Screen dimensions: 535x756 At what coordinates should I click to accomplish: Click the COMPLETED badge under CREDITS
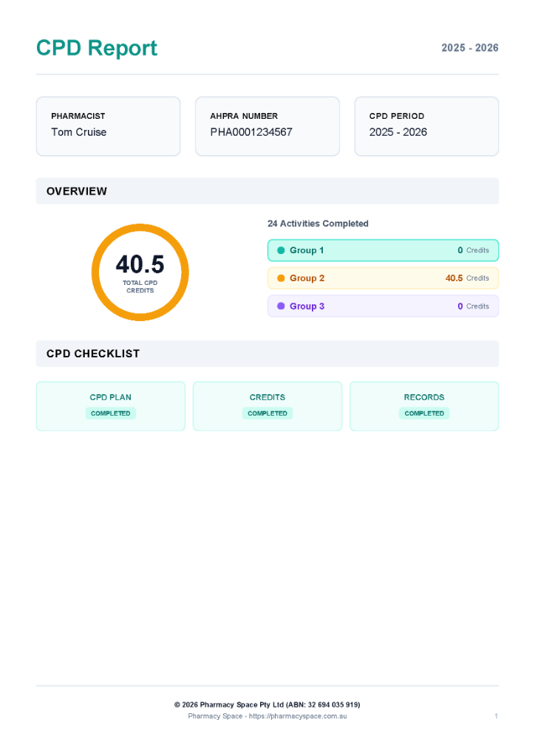[x=267, y=413]
